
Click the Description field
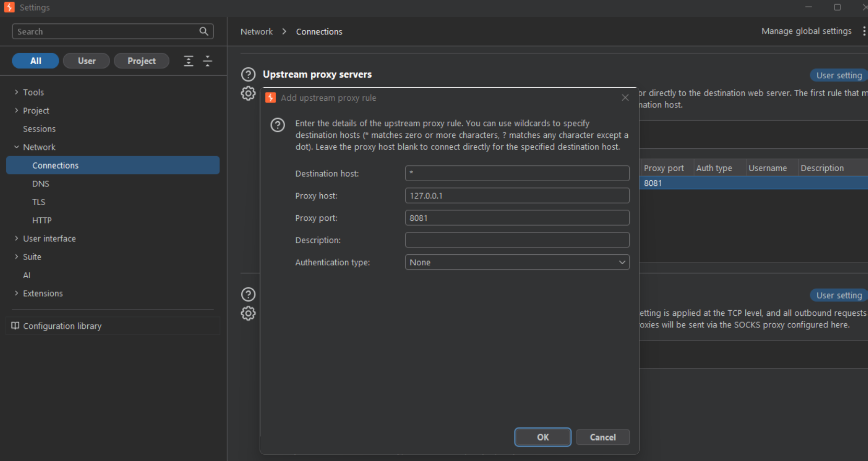(x=517, y=240)
